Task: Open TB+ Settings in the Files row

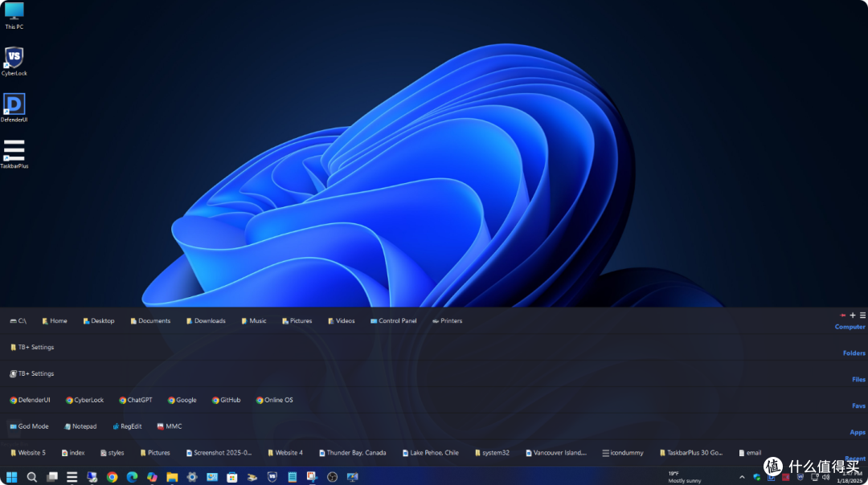Action: 32,374
